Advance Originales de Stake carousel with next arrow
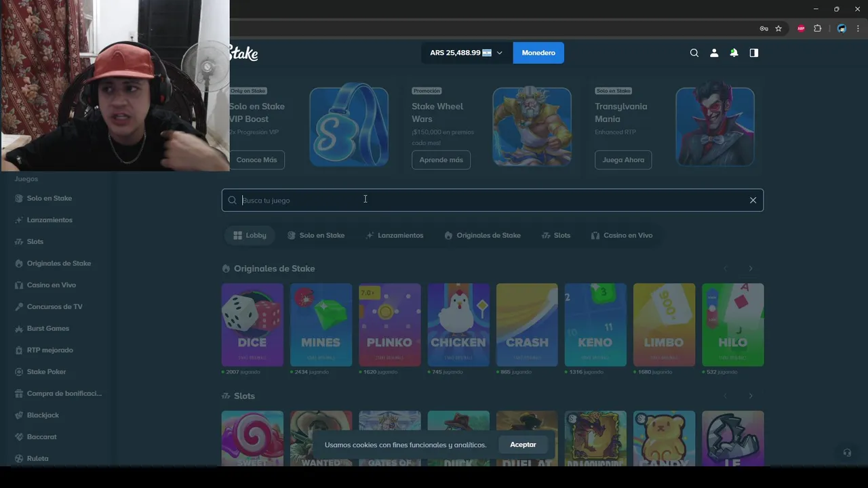Image resolution: width=868 pixels, height=488 pixels. tap(751, 268)
